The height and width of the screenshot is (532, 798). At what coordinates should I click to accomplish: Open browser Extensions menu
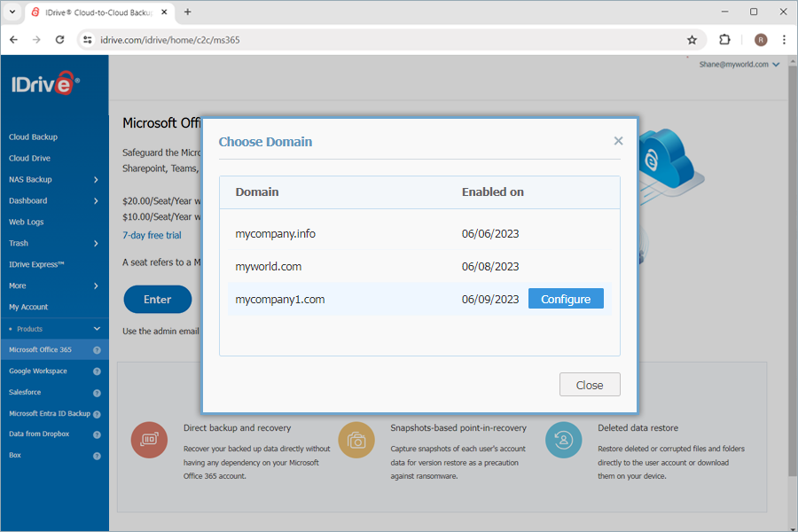724,40
